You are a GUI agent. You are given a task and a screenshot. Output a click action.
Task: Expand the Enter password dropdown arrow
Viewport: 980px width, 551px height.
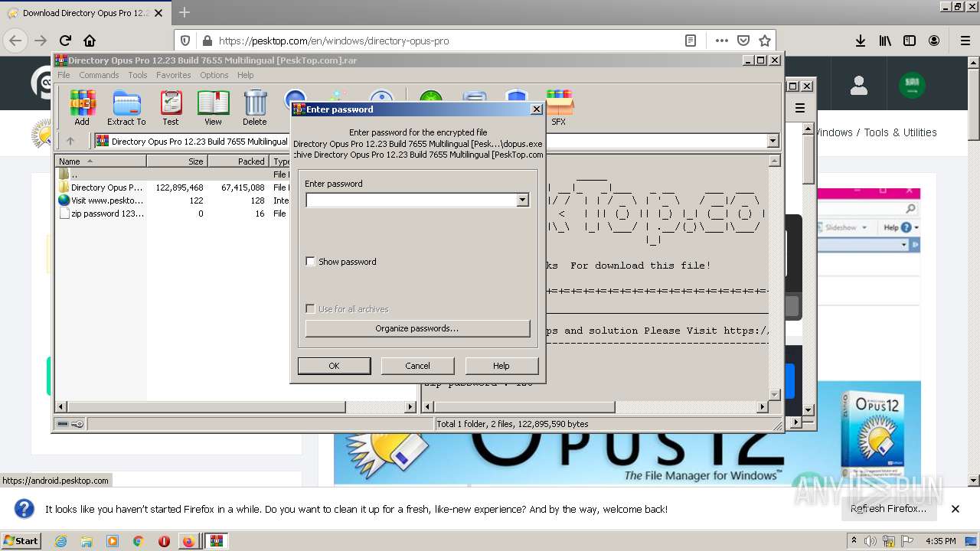(x=522, y=200)
